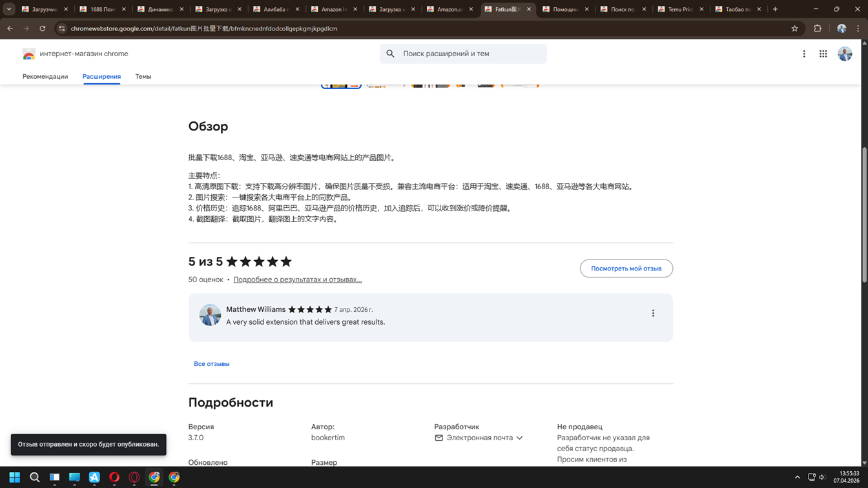Switch to the Рекомендации tab
868x488 pixels.
click(x=45, y=77)
